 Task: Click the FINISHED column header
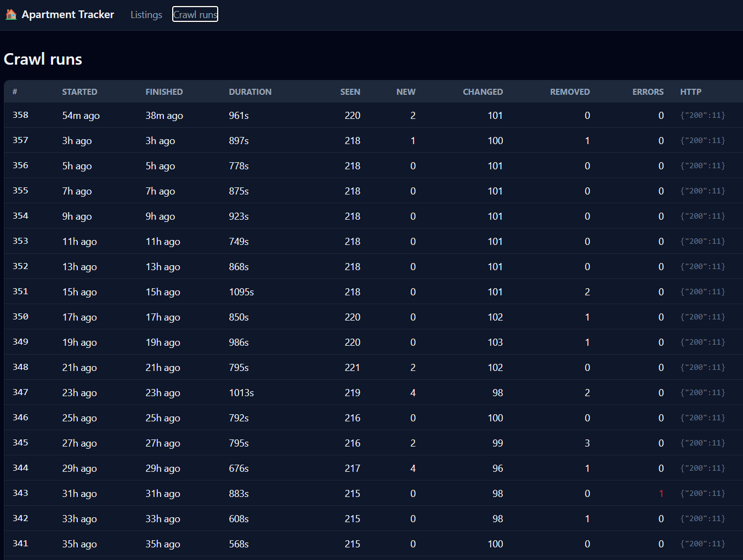coord(164,92)
